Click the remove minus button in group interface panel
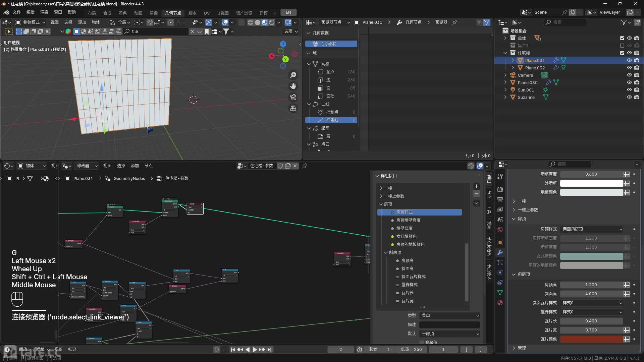Viewport: 644px width, 362px height. pyautogui.click(x=476, y=194)
